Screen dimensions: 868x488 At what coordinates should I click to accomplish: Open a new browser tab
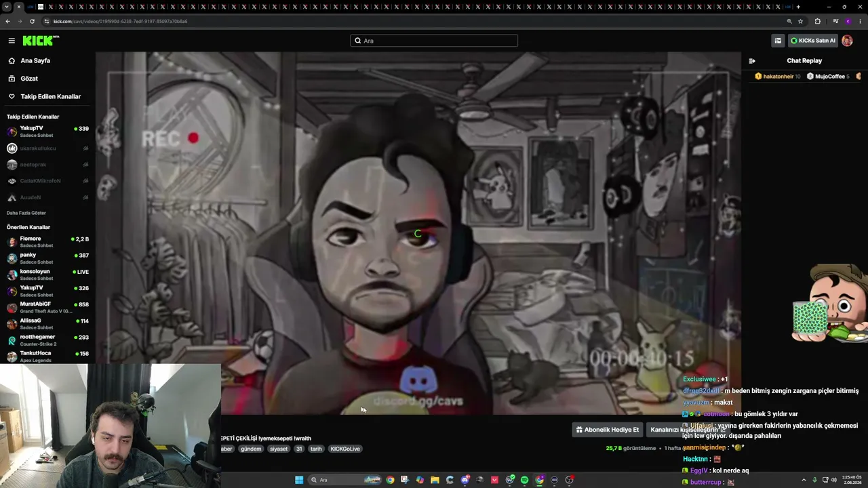tap(798, 7)
